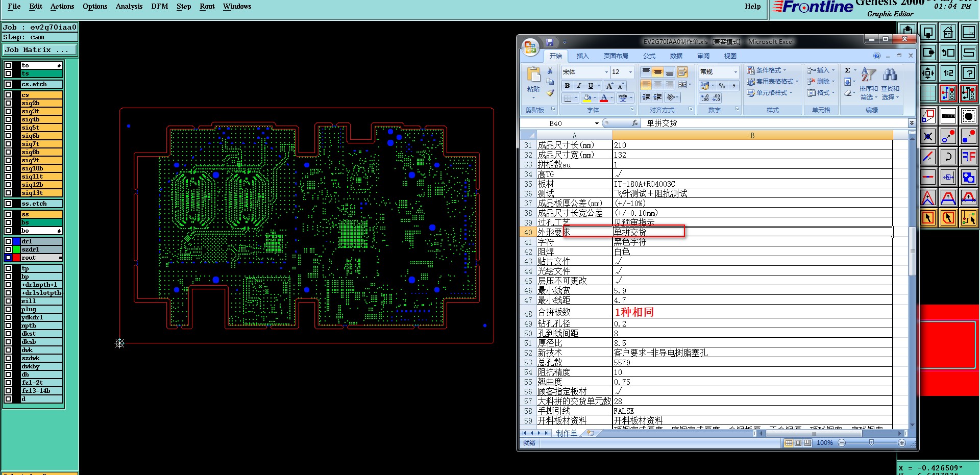Click the overlapping blue shapes tool icon
This screenshot has width=980, height=475.
pos(968,177)
